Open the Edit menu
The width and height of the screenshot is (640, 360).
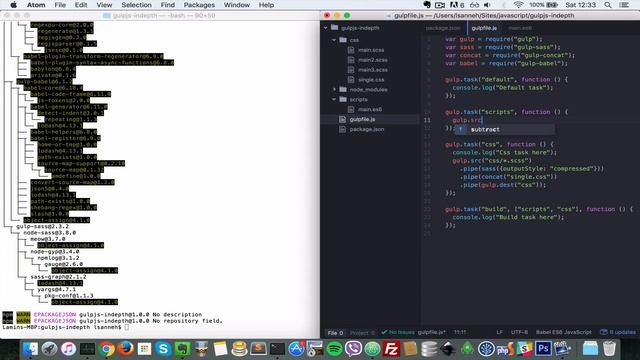[x=81, y=5]
